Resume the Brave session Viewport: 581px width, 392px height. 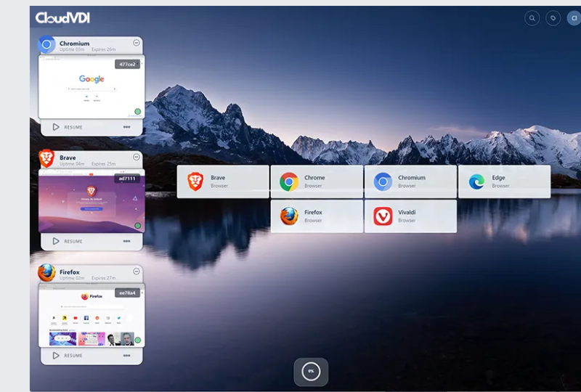pyautogui.click(x=68, y=241)
